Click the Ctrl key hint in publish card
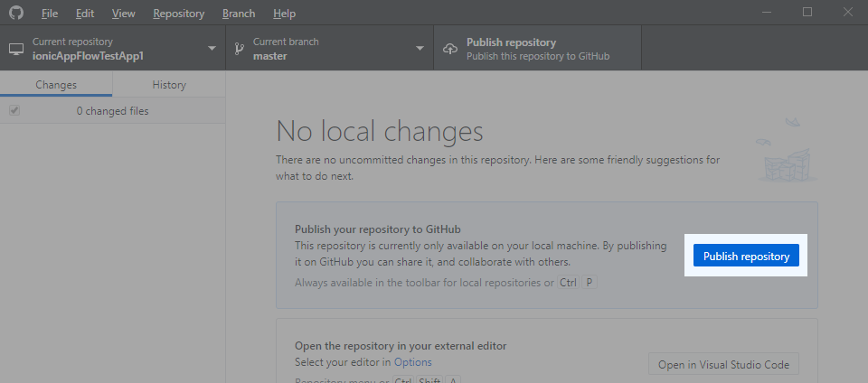Screen dimensions: 868x383 click(x=568, y=283)
